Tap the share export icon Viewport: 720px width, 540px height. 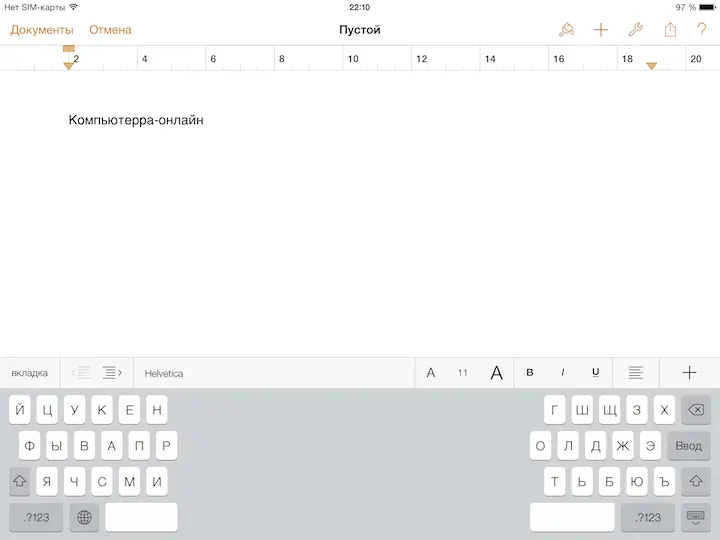point(670,30)
